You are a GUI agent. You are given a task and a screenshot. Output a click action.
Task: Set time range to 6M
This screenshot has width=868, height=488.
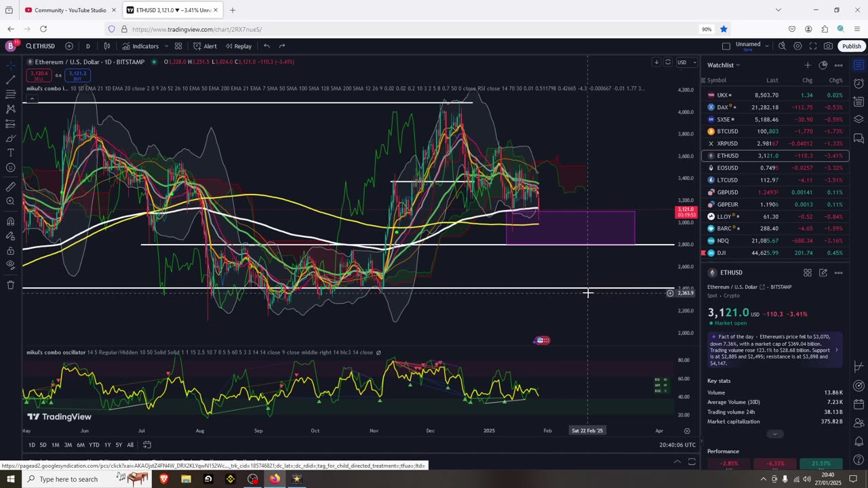[x=80, y=445]
